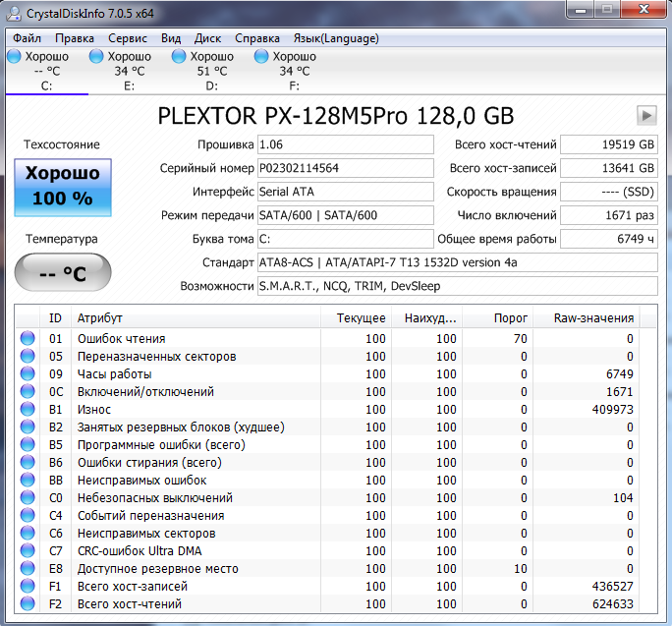Open the Вид menu
This screenshot has height=626, width=672.
[x=171, y=38]
